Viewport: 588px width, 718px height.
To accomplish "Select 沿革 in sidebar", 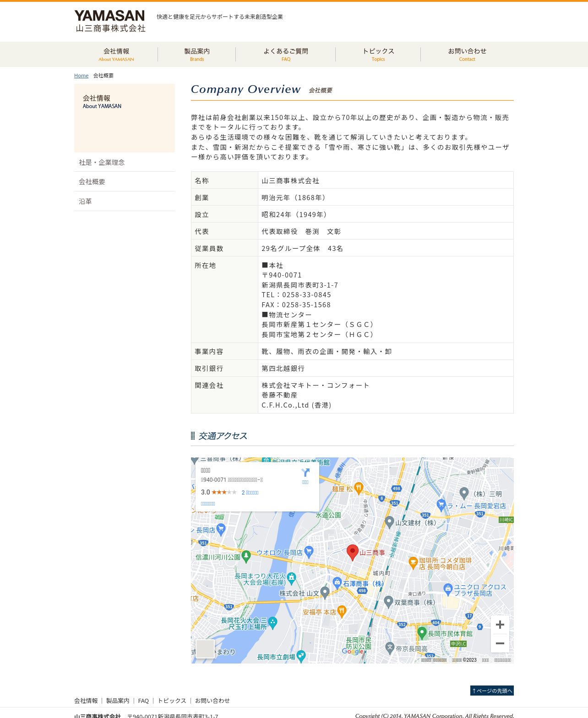I will pos(125,201).
